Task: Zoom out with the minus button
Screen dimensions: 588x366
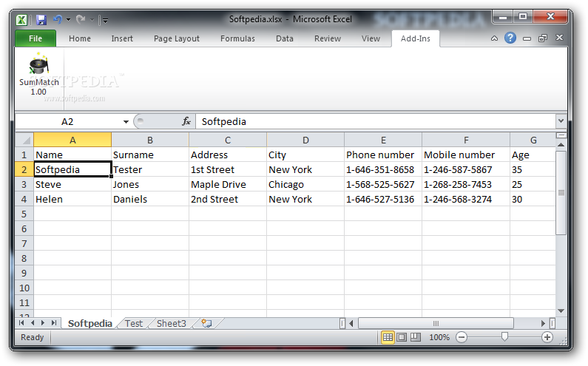Action: [462, 337]
